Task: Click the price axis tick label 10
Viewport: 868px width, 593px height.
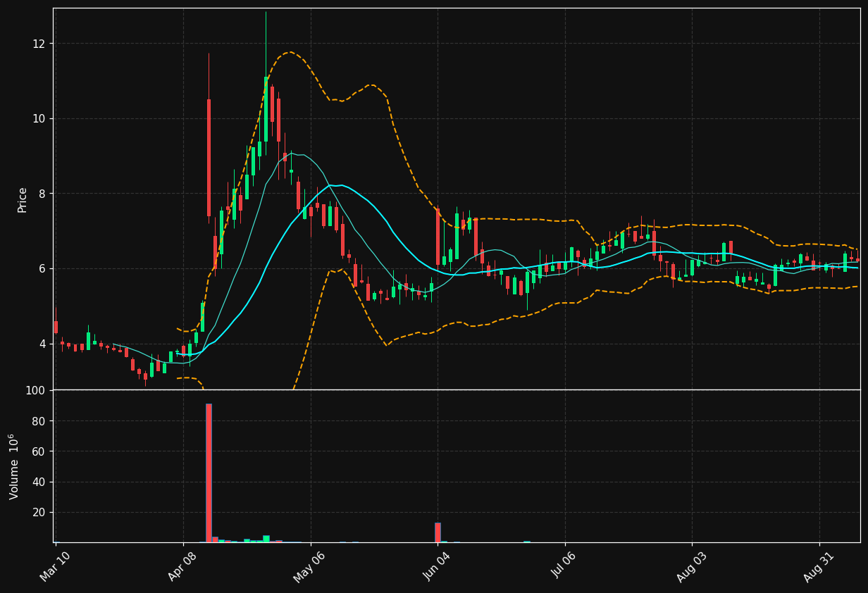Action: [x=38, y=118]
